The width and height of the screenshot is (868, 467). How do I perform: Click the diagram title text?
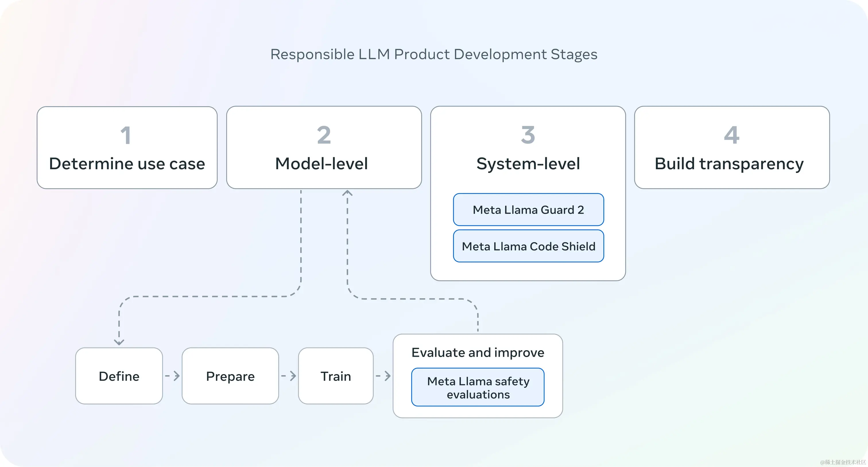(x=434, y=54)
